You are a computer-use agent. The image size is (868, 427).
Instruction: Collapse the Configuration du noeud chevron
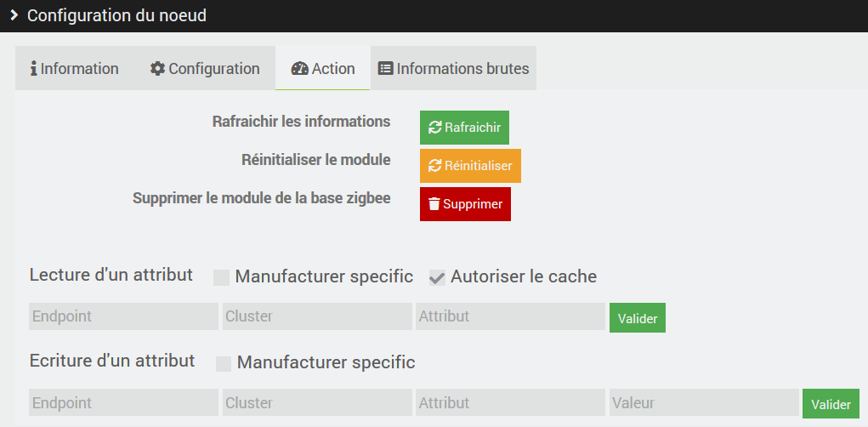14,15
